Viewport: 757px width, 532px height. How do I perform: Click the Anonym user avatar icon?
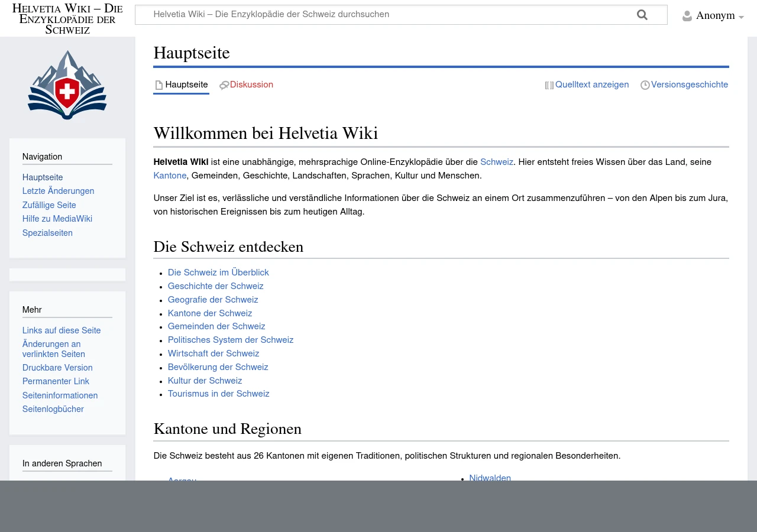(x=687, y=16)
